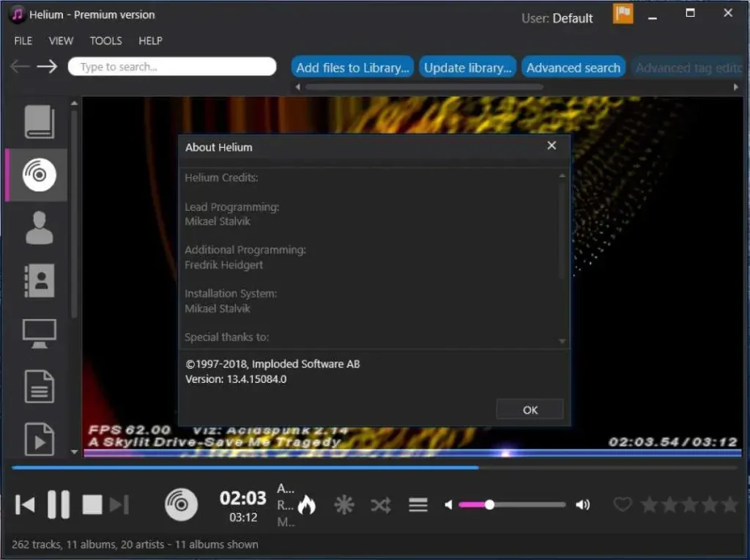Click the Version 13.4.15084.0 text
Viewport: 750px width, 560px height.
[x=236, y=379]
